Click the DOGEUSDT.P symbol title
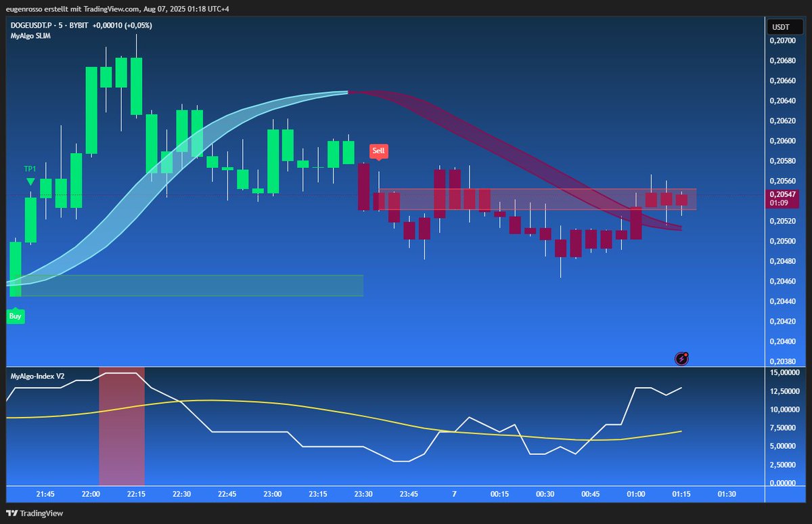 [33, 25]
